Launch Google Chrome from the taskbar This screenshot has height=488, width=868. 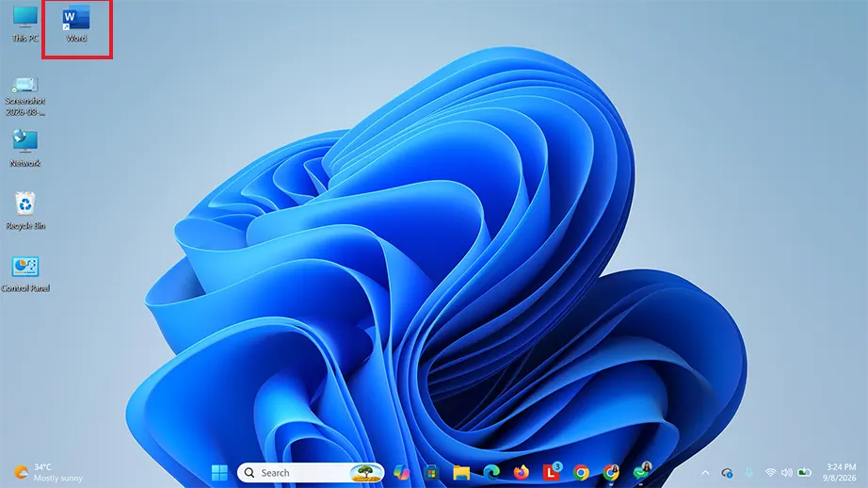coord(581,473)
